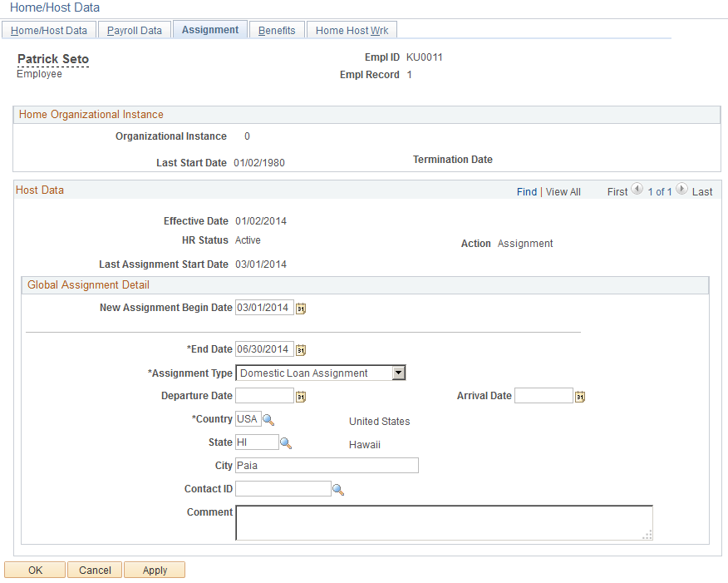
Task: Cancel the changes with Cancel button
Action: point(95,570)
